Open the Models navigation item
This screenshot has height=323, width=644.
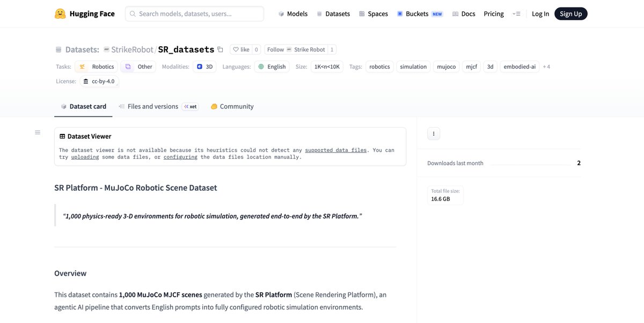click(293, 14)
